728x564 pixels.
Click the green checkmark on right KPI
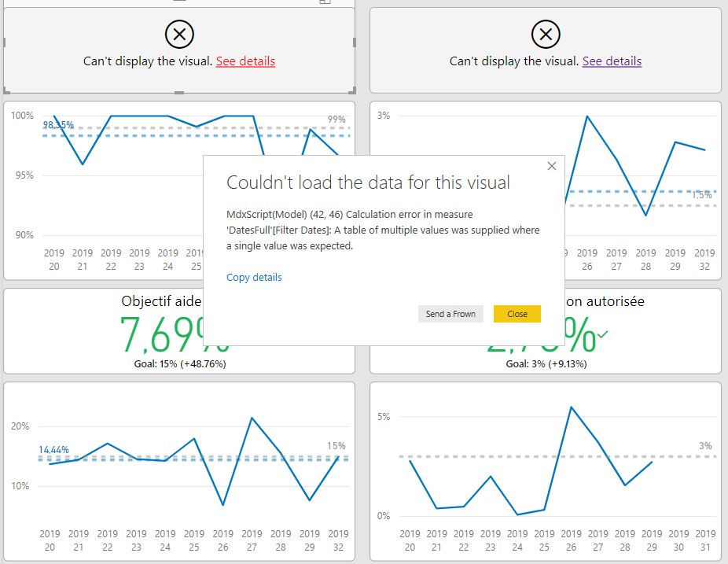[603, 334]
